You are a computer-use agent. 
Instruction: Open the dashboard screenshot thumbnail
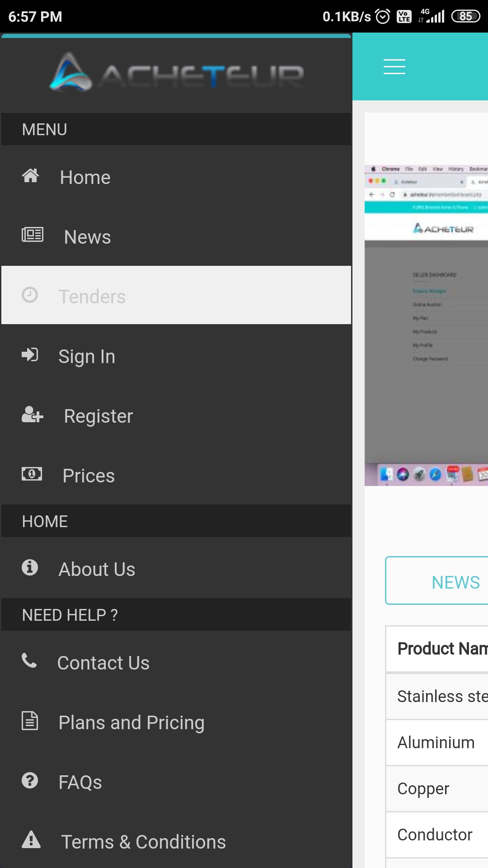pos(426,325)
